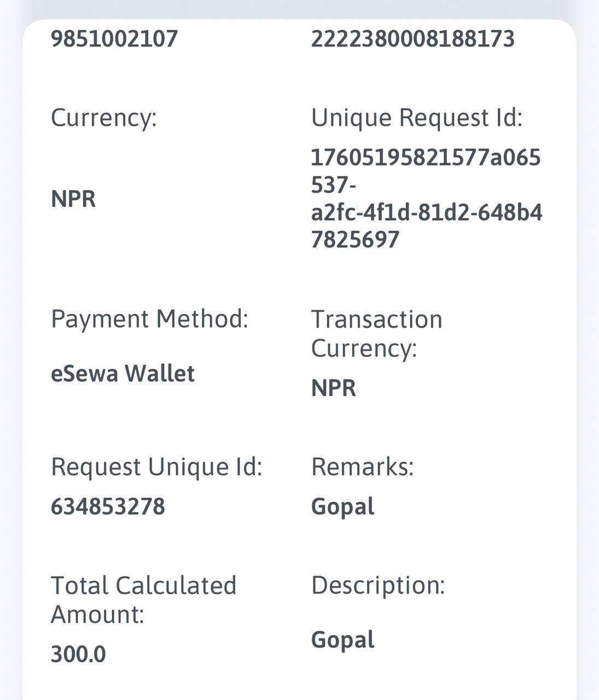Select the ID line starting with 17605195821577a065

click(x=426, y=157)
